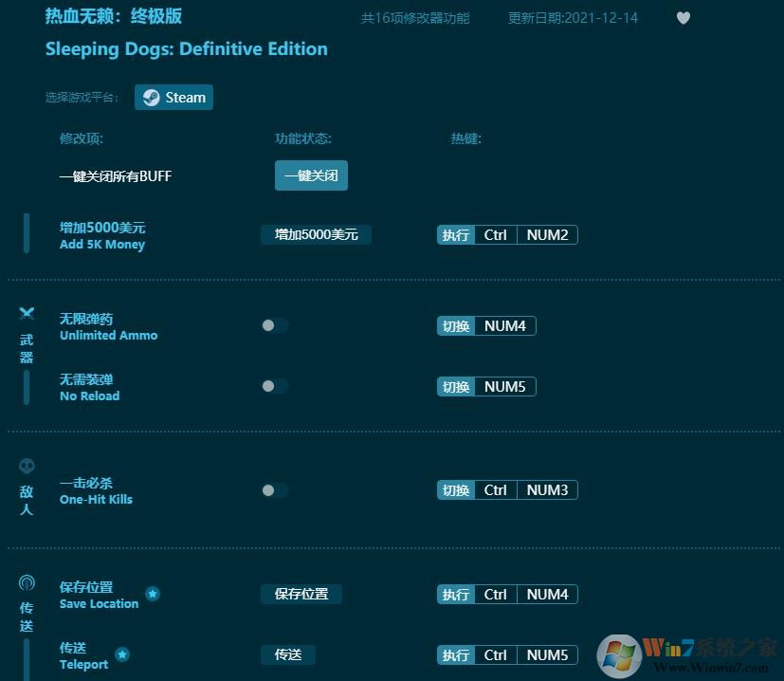Click Ctrl key on Teleport hotkey

coord(495,655)
